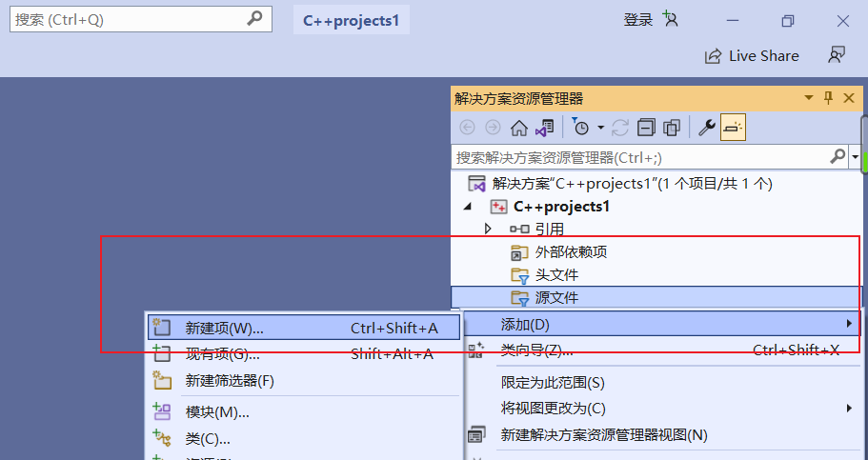Choose 新建解决方案资源管理器视图(N)
This screenshot has height=460, width=868.
point(661,434)
